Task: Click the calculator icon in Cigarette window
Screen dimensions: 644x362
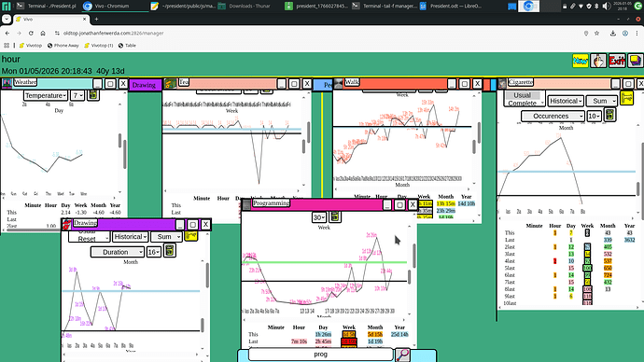Action: (609, 115)
